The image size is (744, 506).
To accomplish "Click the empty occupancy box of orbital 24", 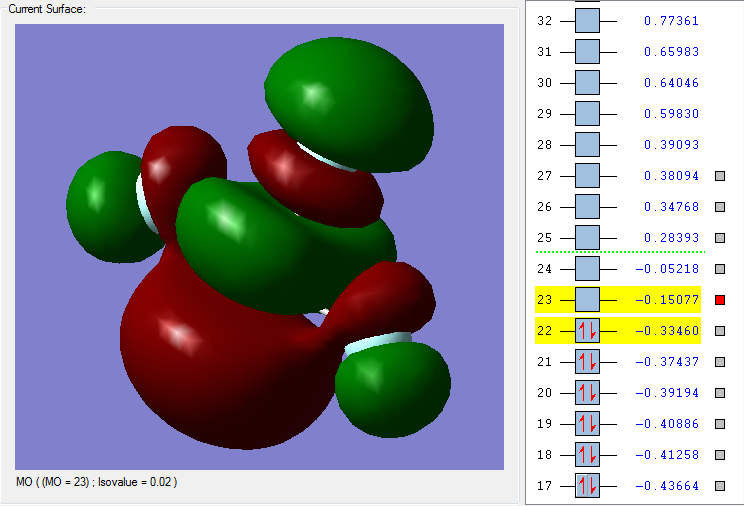I will [x=587, y=269].
